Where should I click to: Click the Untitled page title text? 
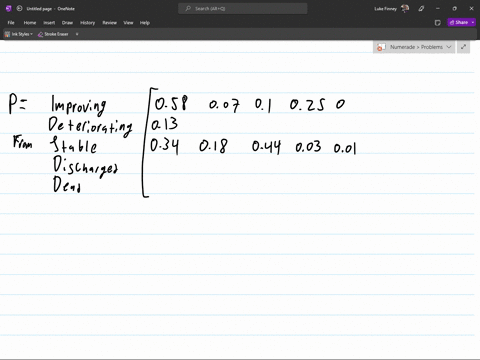tap(39, 9)
